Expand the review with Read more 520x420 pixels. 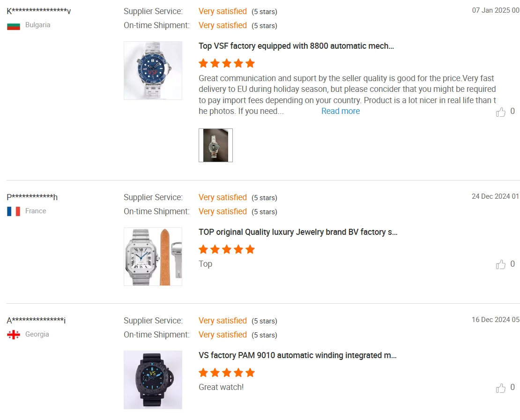tap(341, 111)
